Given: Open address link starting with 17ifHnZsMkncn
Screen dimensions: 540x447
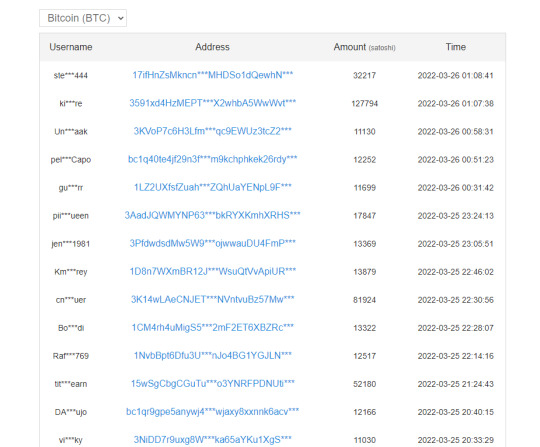Looking at the screenshot, I should pyautogui.click(x=212, y=75).
